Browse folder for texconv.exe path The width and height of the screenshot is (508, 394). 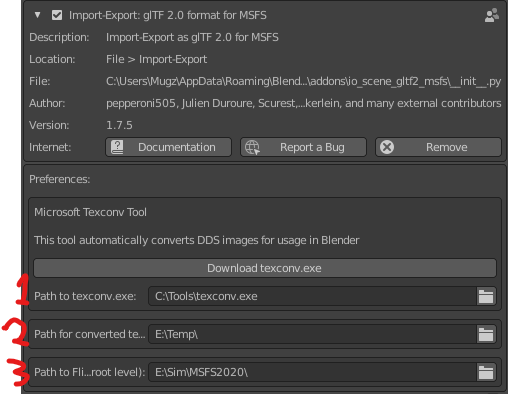486,296
